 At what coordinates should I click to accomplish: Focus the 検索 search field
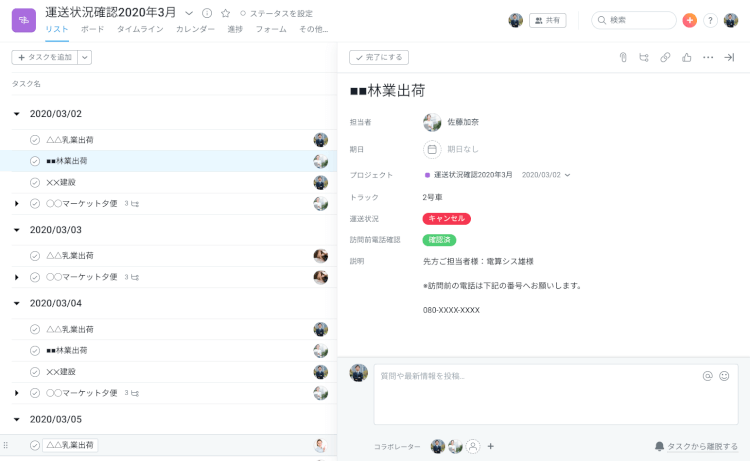click(x=634, y=20)
